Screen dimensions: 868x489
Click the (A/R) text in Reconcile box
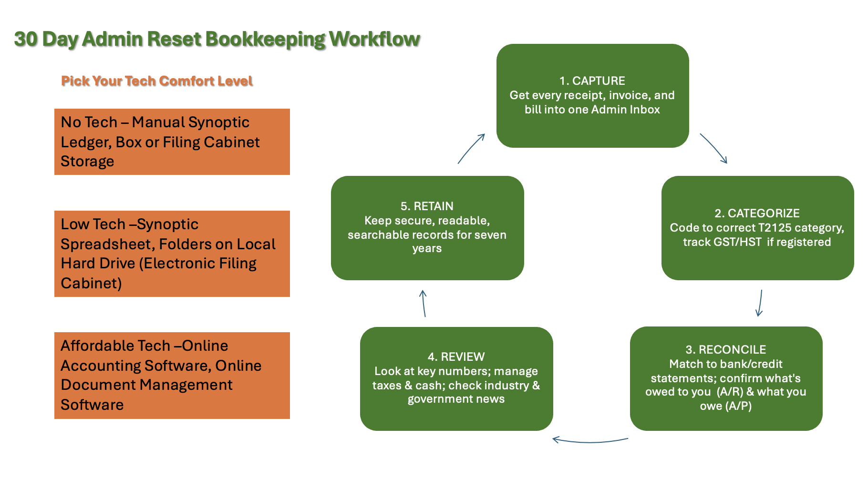point(730,392)
